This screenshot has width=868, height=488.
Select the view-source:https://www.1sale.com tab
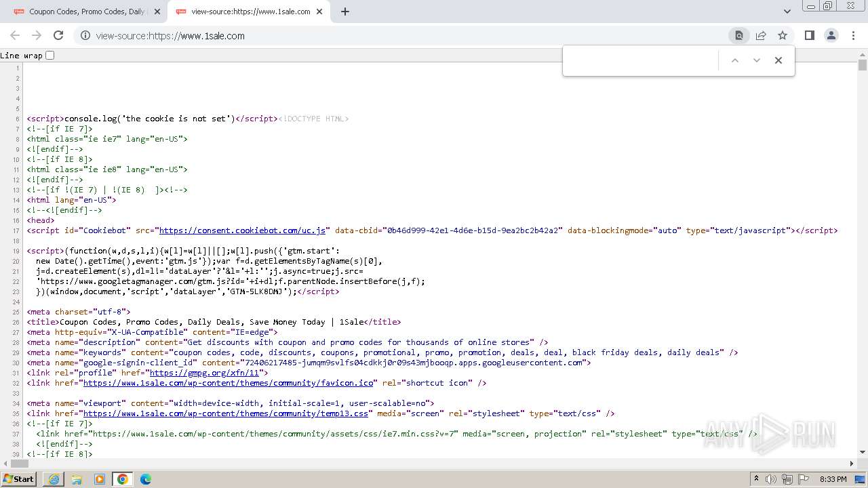pos(249,12)
